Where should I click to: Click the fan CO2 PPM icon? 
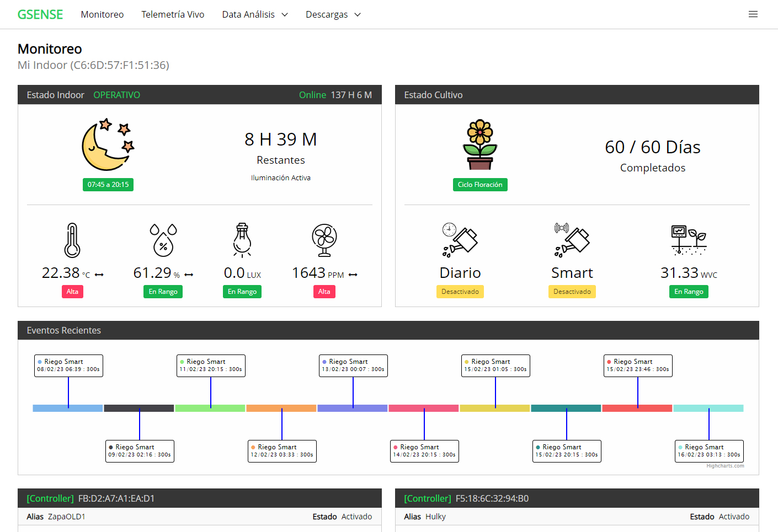pos(324,240)
